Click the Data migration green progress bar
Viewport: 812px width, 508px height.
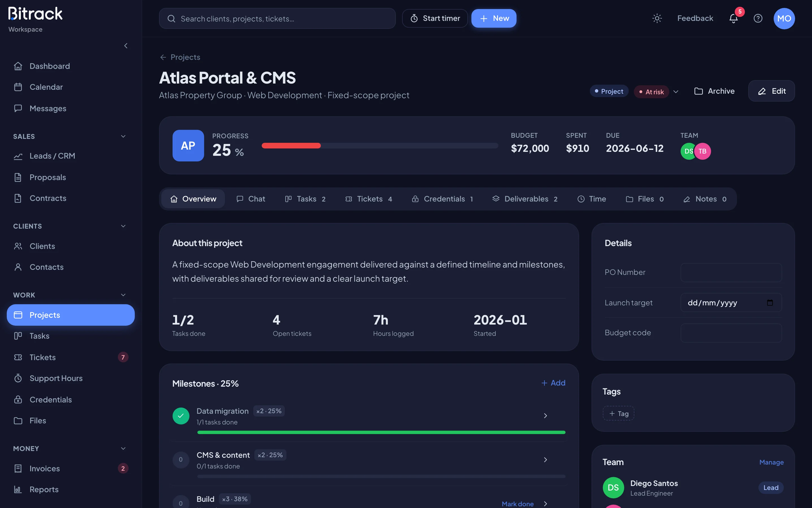pos(381,432)
